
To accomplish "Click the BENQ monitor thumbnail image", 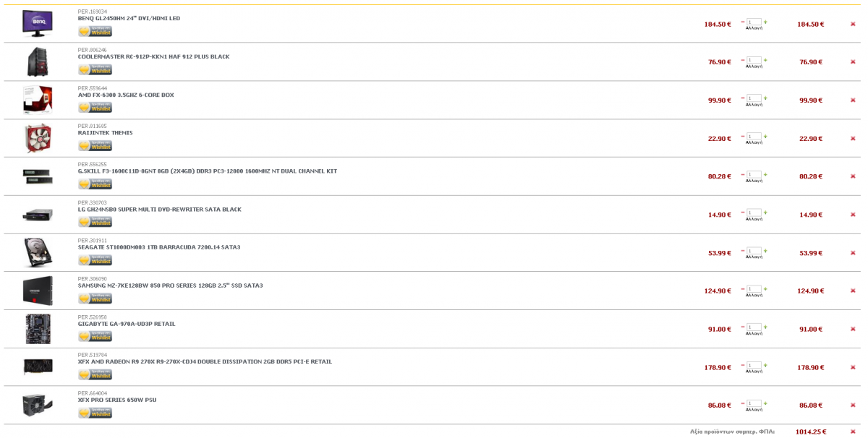I will tap(38, 23).
